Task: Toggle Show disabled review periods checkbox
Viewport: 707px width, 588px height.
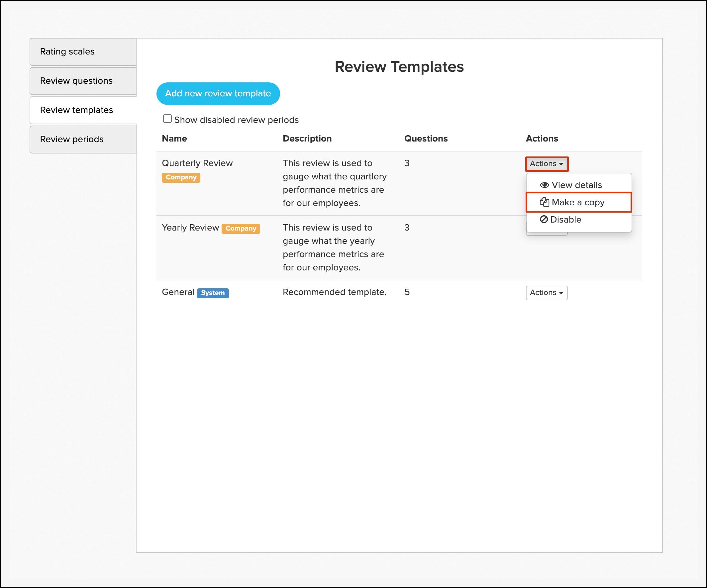Action: 167,119
